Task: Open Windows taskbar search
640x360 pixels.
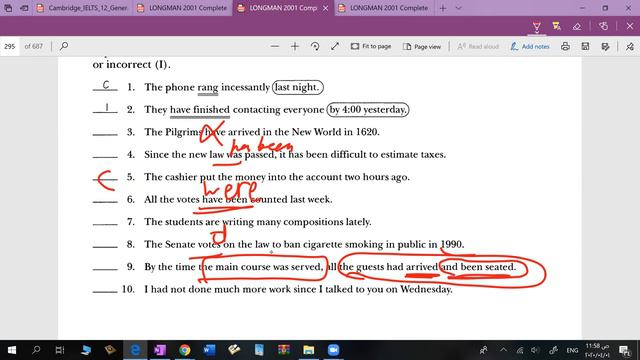Action: point(36,350)
